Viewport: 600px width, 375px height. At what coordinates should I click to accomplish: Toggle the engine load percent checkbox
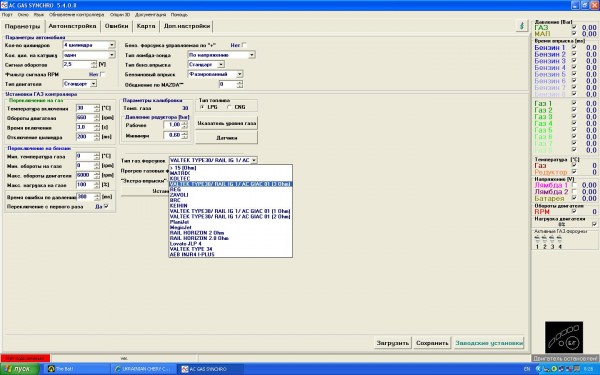click(x=594, y=224)
